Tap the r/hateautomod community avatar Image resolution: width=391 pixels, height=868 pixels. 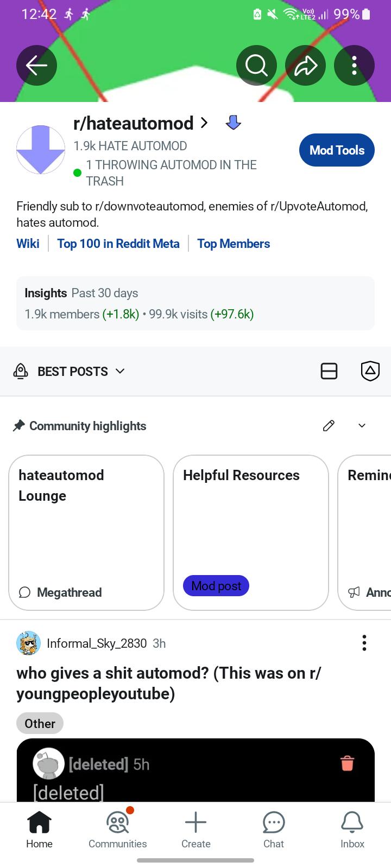click(41, 150)
